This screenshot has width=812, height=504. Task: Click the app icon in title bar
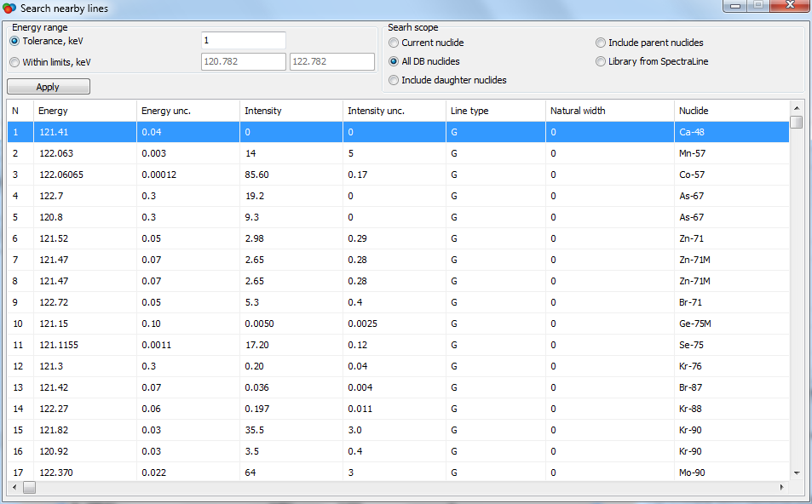pos(9,8)
